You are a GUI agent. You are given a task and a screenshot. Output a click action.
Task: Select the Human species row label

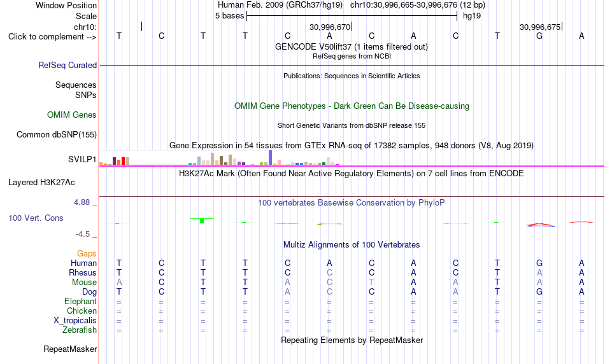point(83,263)
